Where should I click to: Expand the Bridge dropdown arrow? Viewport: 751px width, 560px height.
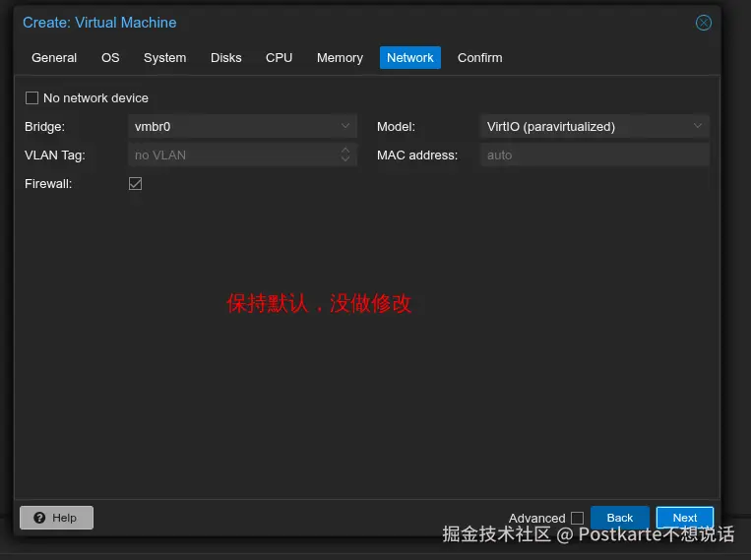click(x=344, y=126)
